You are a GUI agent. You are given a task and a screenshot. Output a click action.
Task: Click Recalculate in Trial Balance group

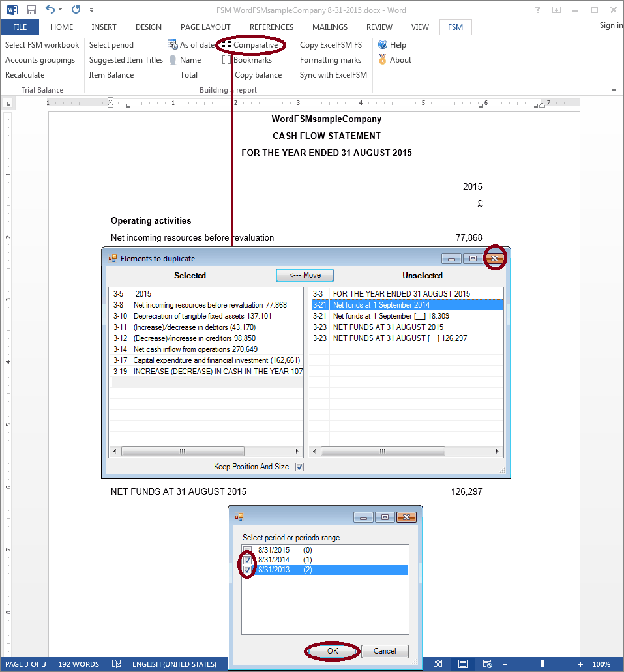[25, 74]
